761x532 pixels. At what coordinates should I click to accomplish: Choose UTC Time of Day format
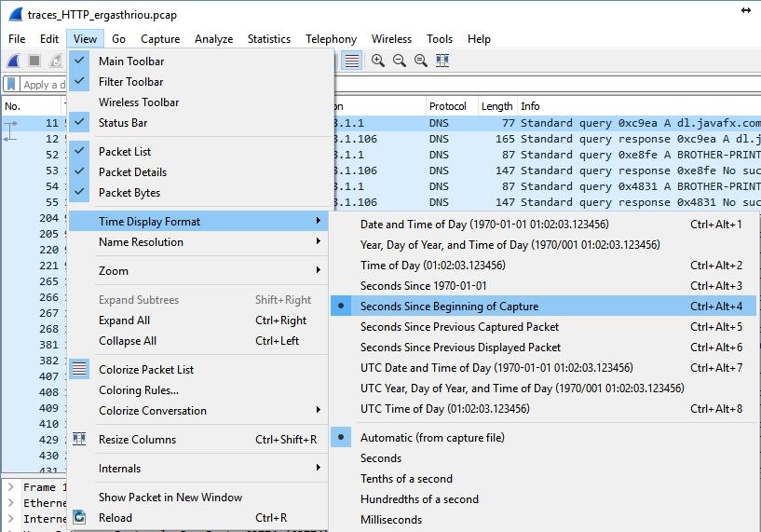pos(543,409)
